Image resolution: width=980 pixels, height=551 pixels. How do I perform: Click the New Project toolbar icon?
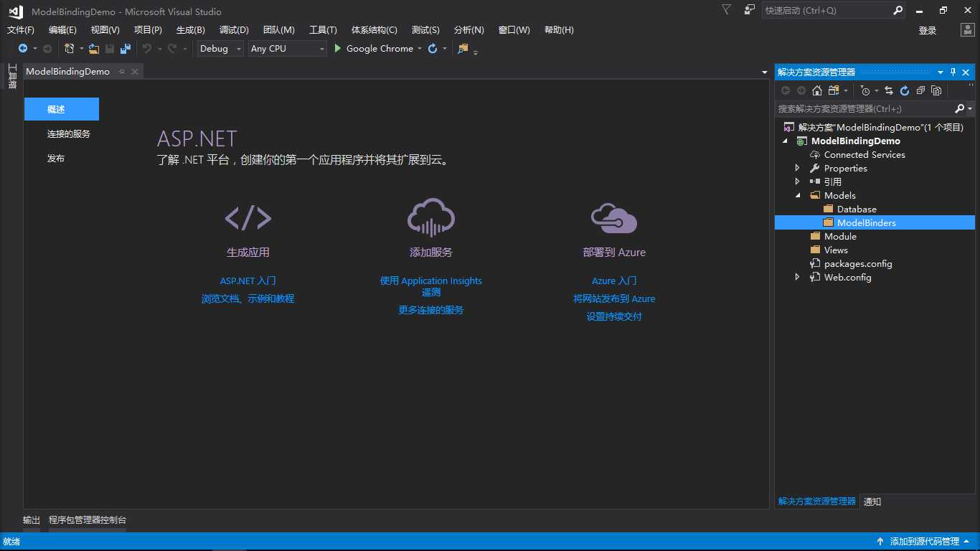click(70, 49)
